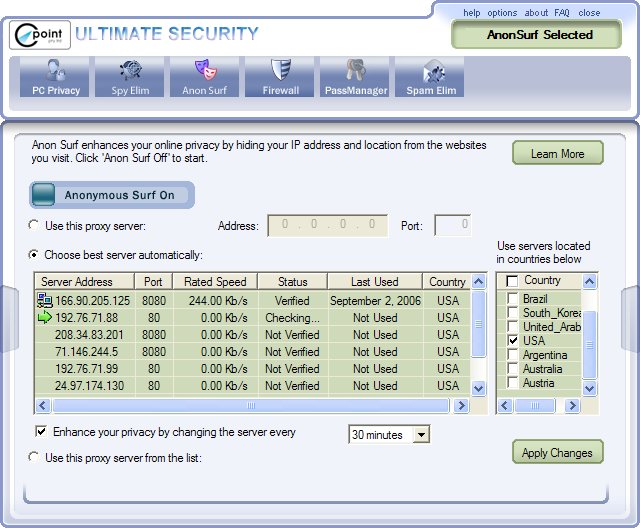Check the Brazil country checkbox

pos(512,298)
